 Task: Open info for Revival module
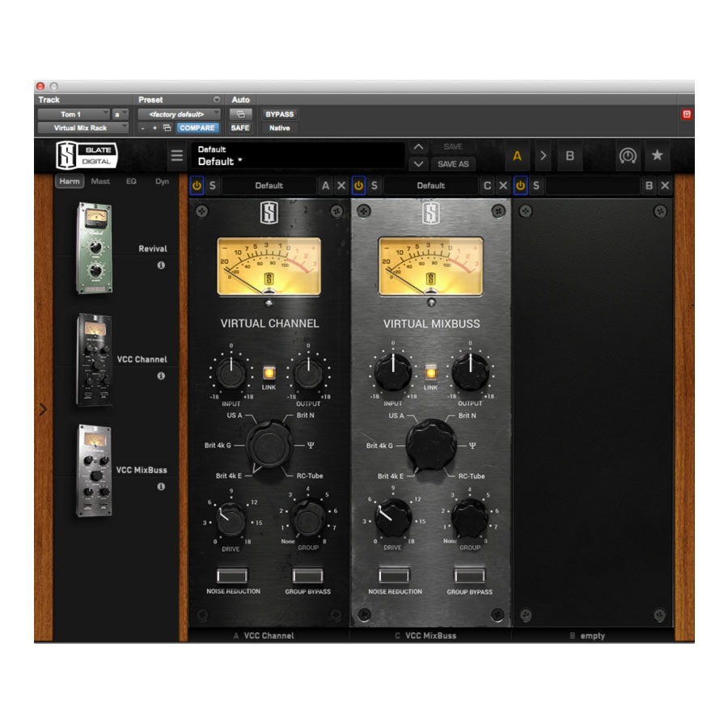point(161,265)
